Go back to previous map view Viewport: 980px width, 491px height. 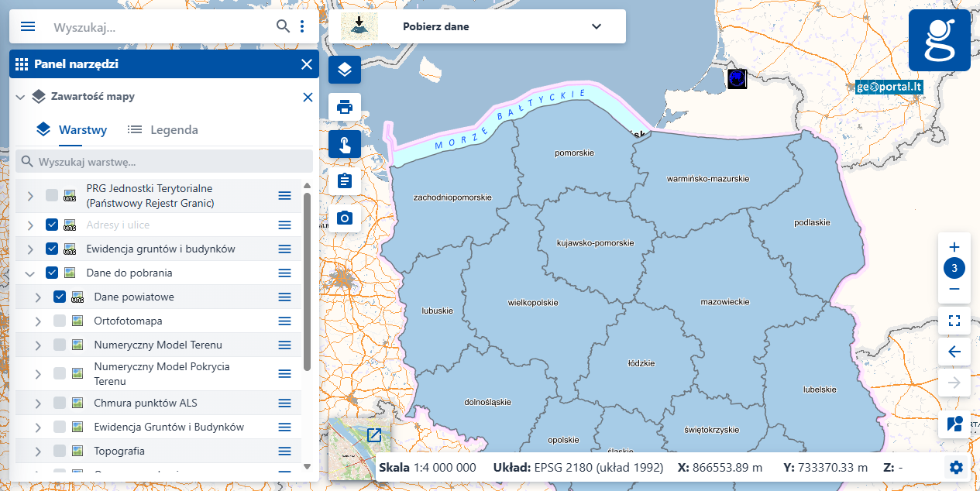[954, 352]
